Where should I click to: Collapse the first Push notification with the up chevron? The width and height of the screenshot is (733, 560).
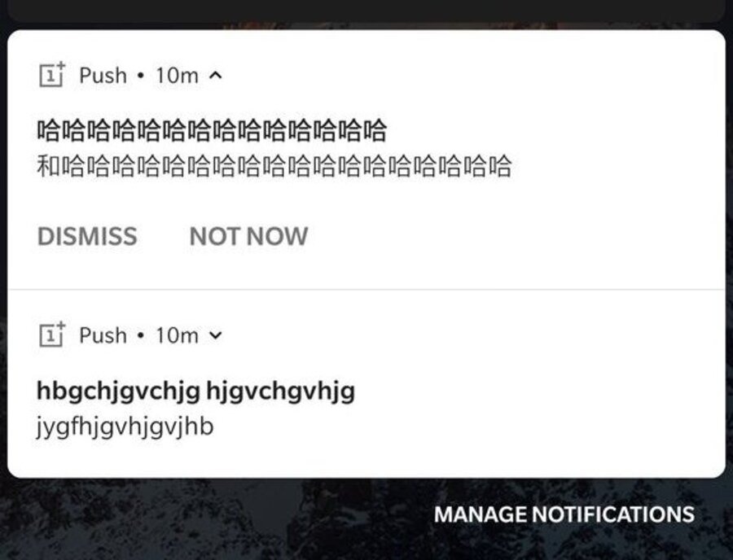click(216, 75)
